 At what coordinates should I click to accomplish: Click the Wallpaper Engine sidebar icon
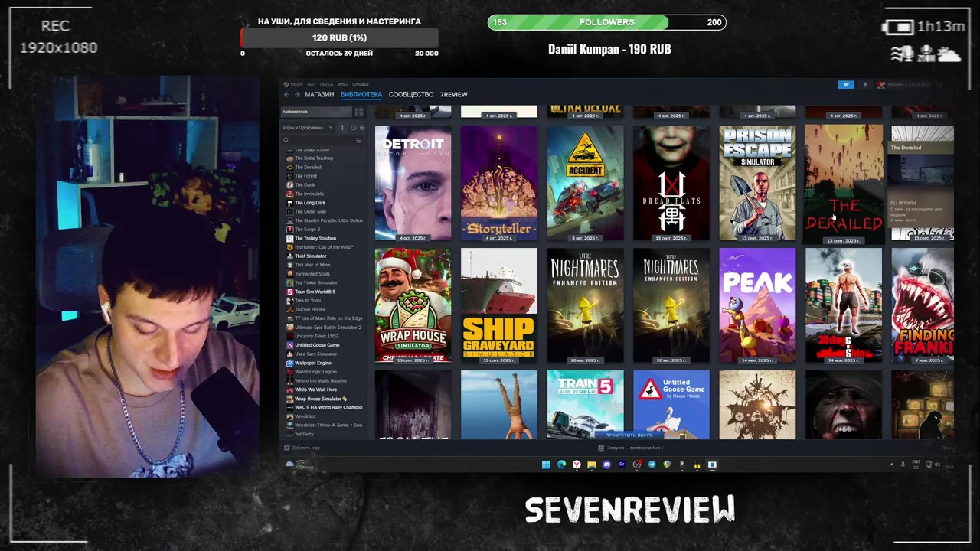(289, 363)
